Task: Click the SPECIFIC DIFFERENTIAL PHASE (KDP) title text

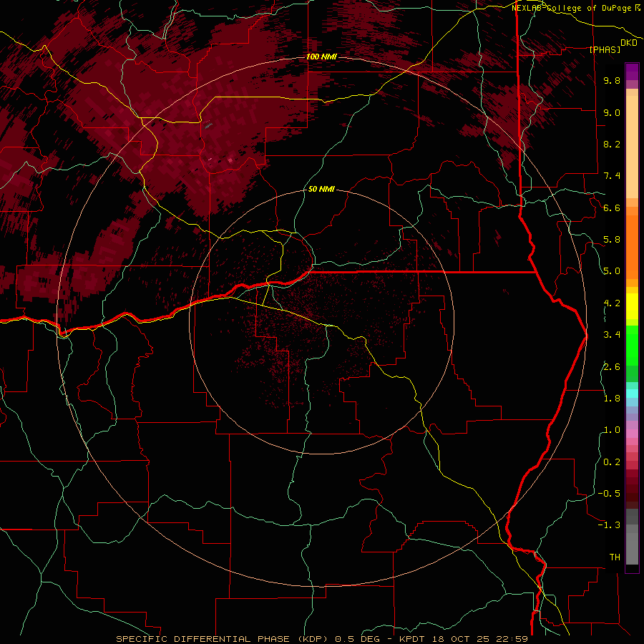Action: [224, 639]
